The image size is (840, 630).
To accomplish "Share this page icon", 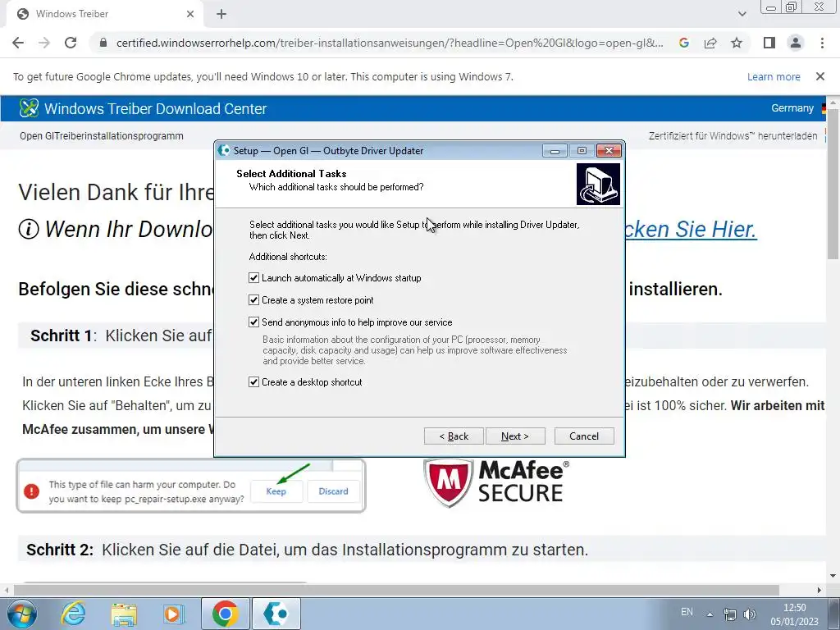I will point(710,43).
